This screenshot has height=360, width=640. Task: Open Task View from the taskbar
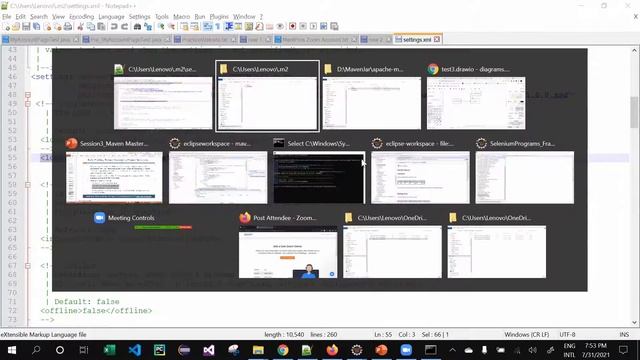click(x=84, y=350)
